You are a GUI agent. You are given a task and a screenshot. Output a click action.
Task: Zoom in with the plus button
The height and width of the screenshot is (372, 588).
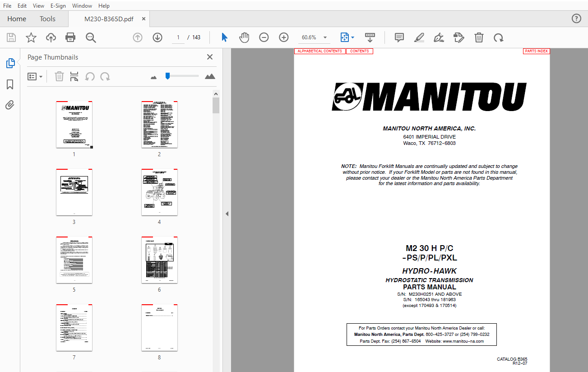tap(283, 37)
